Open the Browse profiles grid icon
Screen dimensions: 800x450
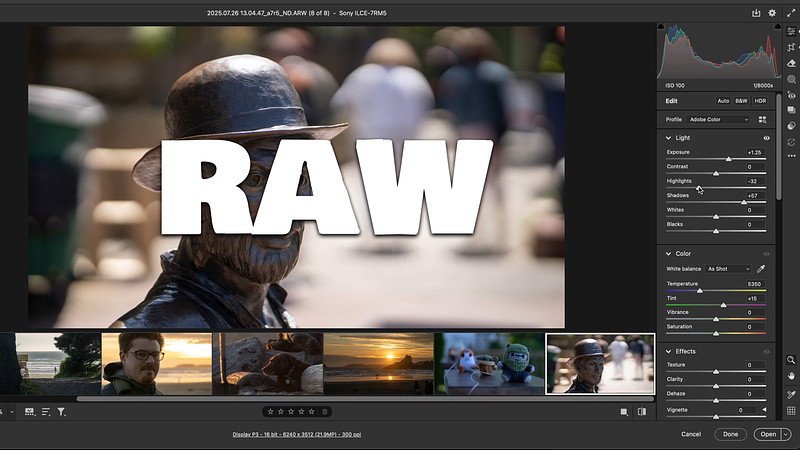[x=762, y=119]
